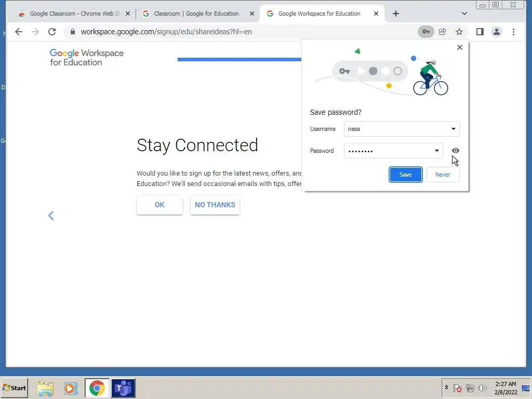The width and height of the screenshot is (532, 399).
Task: Show password with the eye icon
Action: (x=455, y=150)
